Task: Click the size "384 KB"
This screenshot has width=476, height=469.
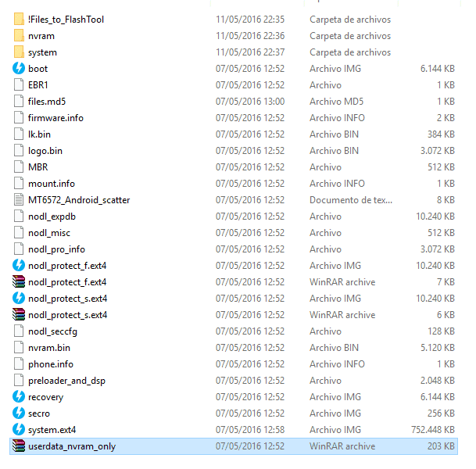Action: (x=441, y=134)
